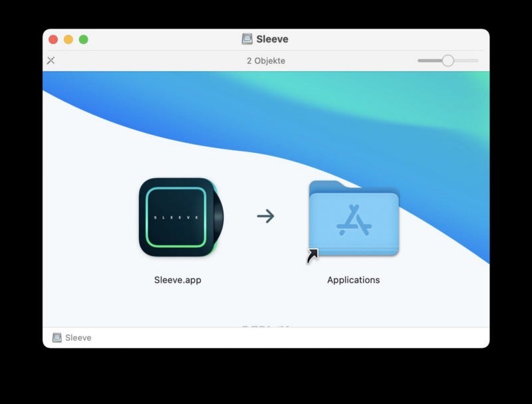This screenshot has width=532, height=404.
Task: Click the icon size slider knob
Action: tap(448, 60)
